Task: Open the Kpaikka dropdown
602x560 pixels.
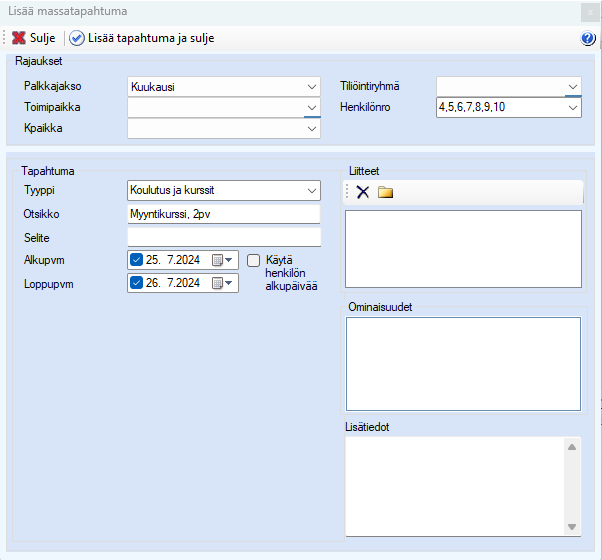Action: [311, 128]
